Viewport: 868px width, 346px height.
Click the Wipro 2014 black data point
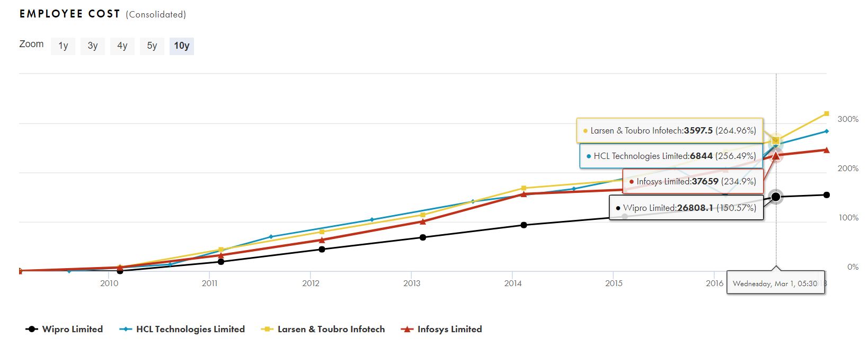pyautogui.click(x=524, y=225)
